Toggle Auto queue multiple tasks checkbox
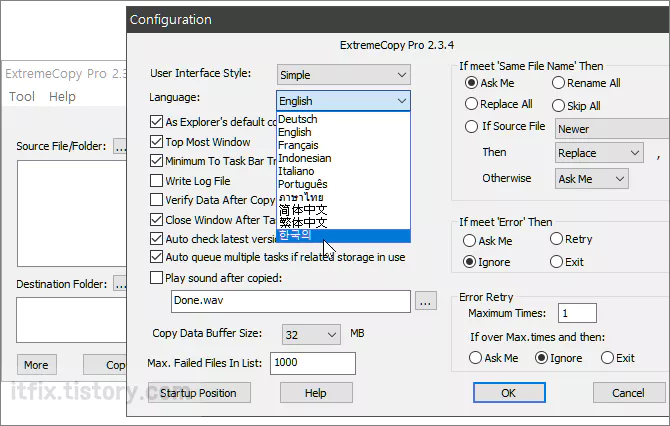The width and height of the screenshot is (670, 426). [x=156, y=257]
